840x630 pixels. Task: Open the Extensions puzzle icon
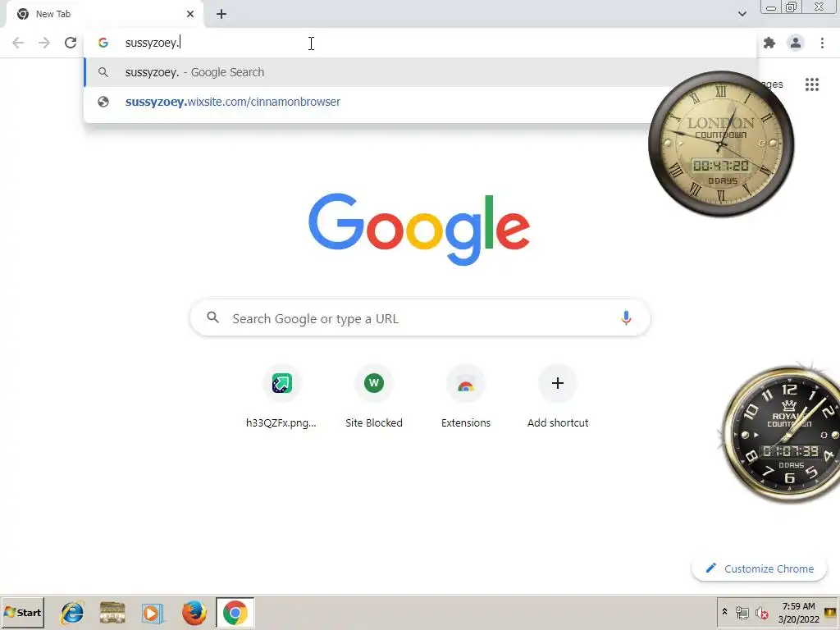coord(769,43)
